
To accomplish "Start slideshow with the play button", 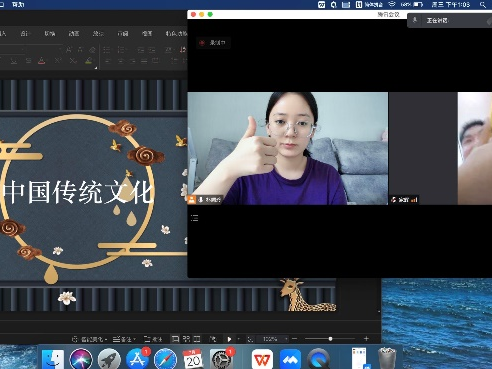I will [229, 339].
